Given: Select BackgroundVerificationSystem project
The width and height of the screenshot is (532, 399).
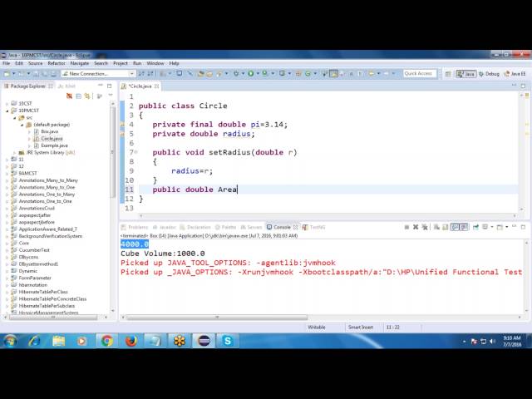Looking at the screenshot, I should [50, 236].
